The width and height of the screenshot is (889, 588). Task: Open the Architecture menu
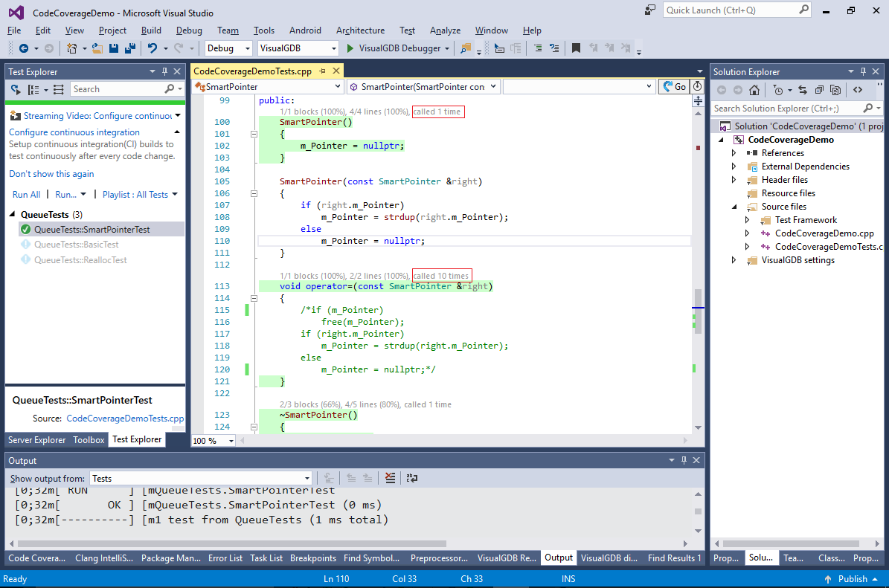(361, 30)
